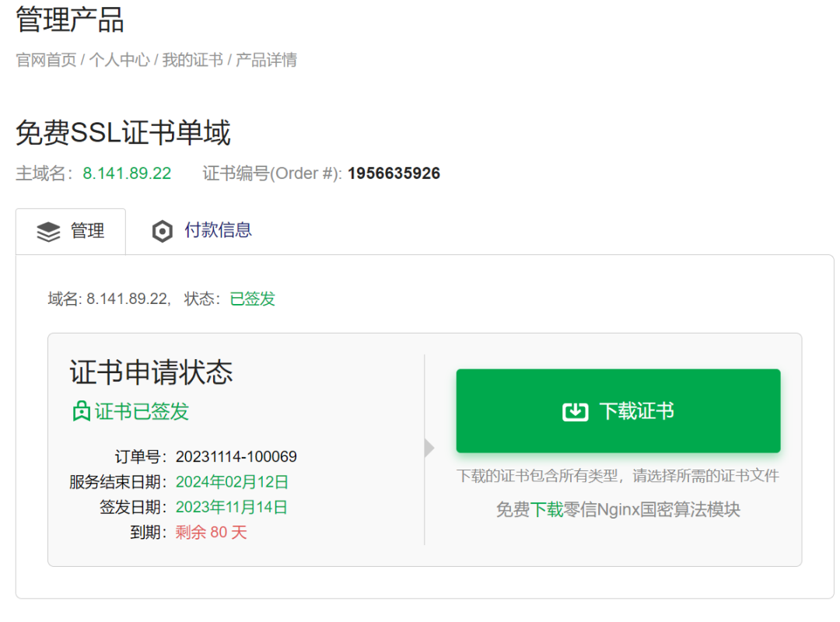Viewport: 840px width, 622px height.
Task: Click the green 下载 link for Nginx module
Action: (x=547, y=509)
